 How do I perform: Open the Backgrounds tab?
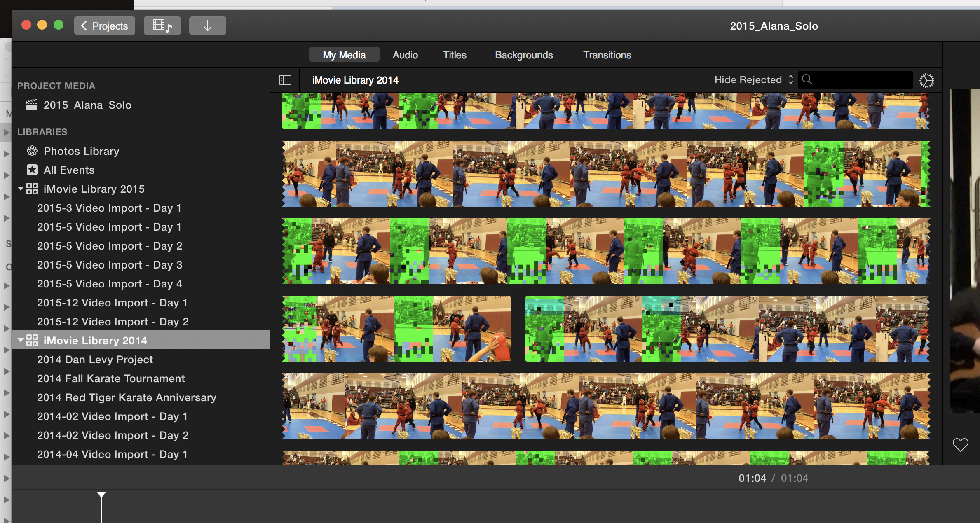point(523,55)
